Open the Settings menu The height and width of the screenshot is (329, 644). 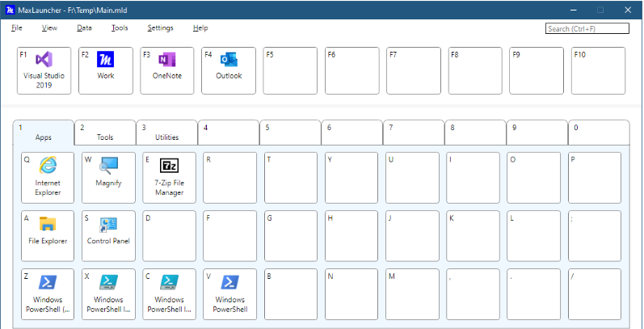(160, 28)
